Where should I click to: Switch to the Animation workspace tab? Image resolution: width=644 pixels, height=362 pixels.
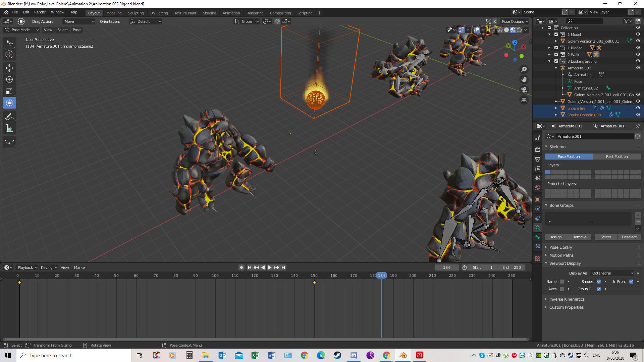pyautogui.click(x=231, y=13)
